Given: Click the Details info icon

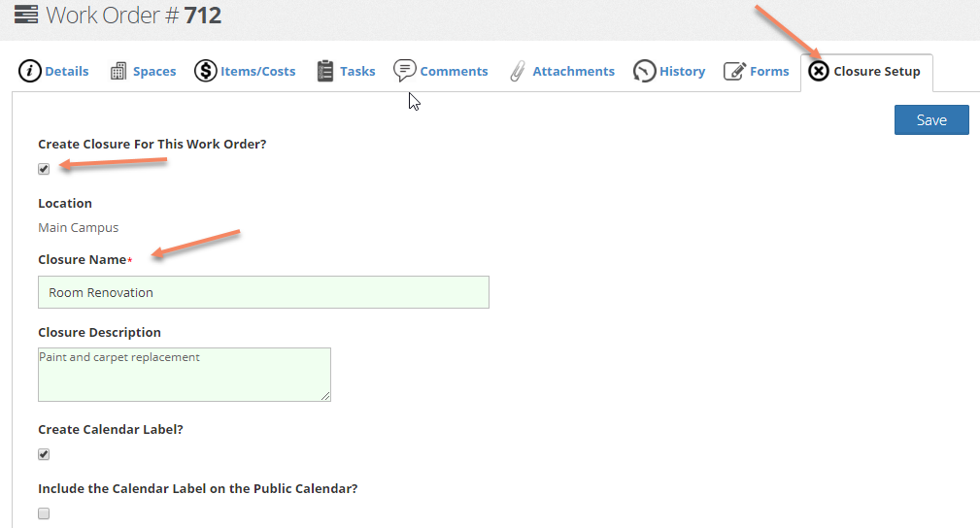Looking at the screenshot, I should tap(29, 71).
